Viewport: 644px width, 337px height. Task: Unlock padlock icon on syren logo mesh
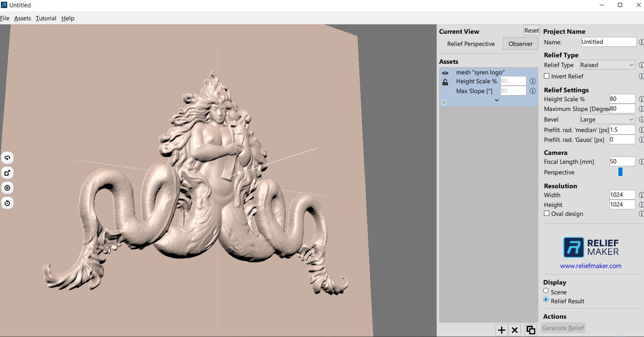445,82
